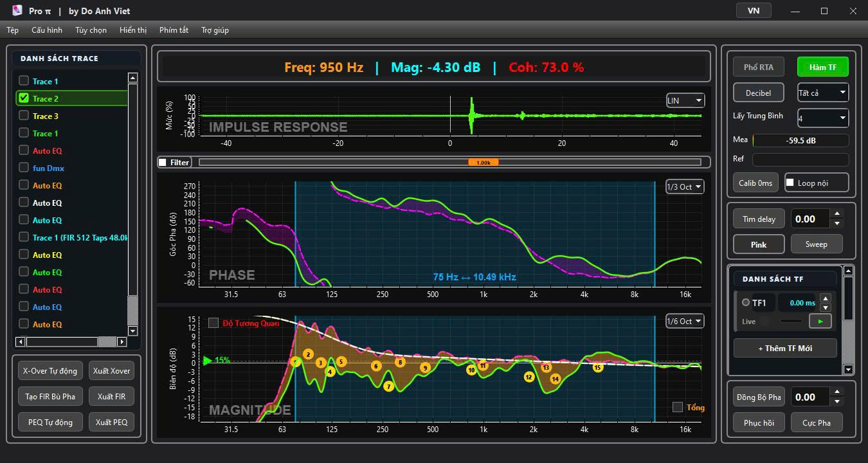The height and width of the screenshot is (463, 868).
Task: Click the green 15% threshold arrow marker
Action: tap(207, 360)
